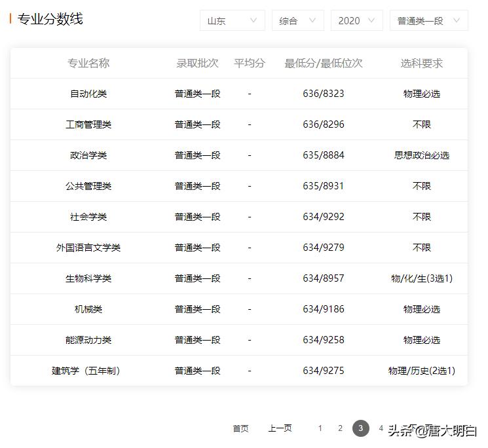Click 普通类一段 in the 政治学类 row
Viewport: 488px width, 448px height.
[x=197, y=155]
